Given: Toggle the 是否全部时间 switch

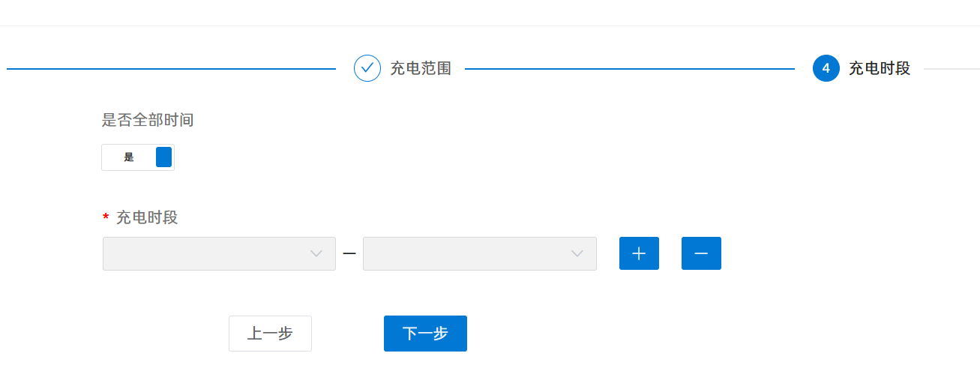Looking at the screenshot, I should (138, 157).
